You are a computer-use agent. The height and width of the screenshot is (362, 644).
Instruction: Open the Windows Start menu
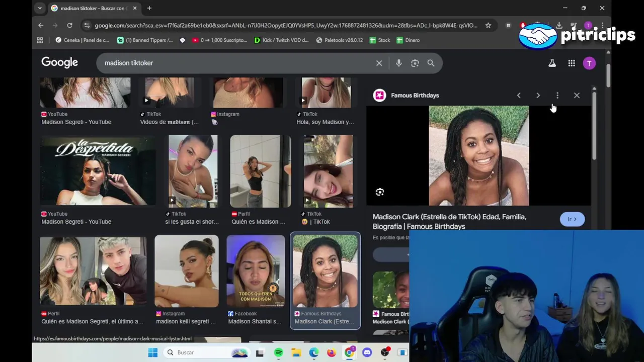pyautogui.click(x=152, y=352)
